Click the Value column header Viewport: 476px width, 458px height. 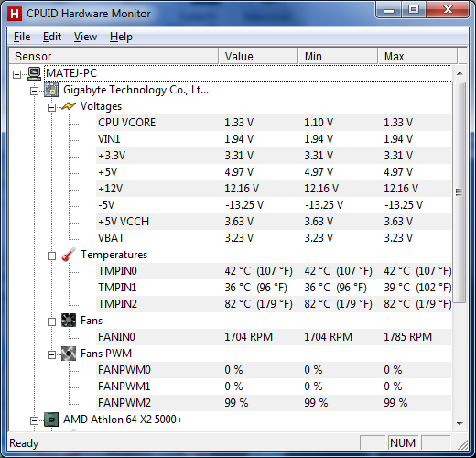258,56
